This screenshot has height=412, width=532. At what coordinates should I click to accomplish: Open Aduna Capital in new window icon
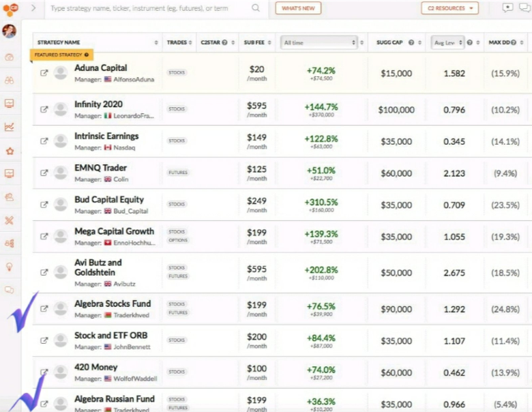coord(44,72)
